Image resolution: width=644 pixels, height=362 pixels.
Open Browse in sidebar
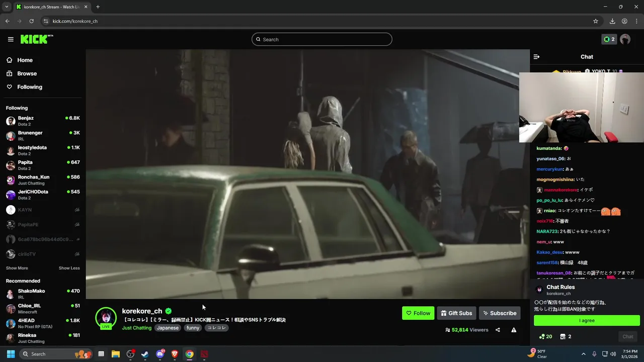pyautogui.click(x=27, y=73)
